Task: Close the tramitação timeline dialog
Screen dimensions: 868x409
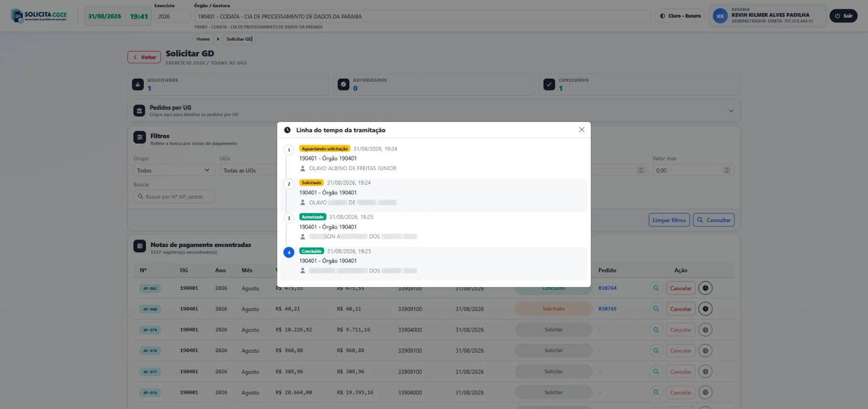Action: 582,130
